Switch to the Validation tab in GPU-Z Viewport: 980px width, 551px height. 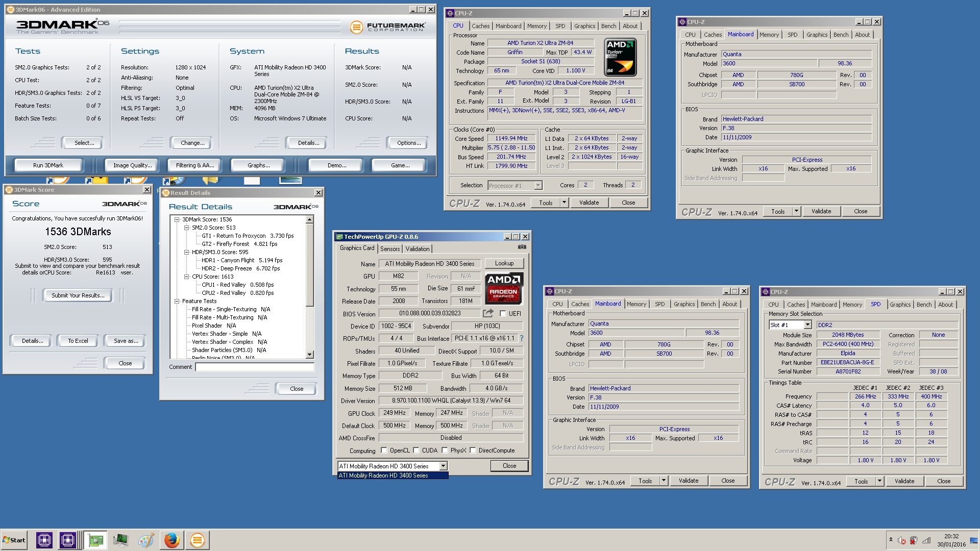[418, 249]
